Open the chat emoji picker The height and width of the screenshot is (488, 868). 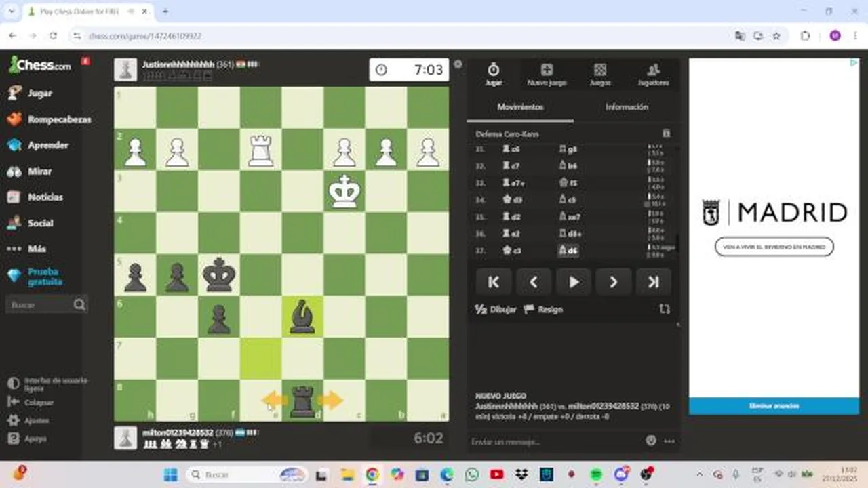pyautogui.click(x=651, y=441)
